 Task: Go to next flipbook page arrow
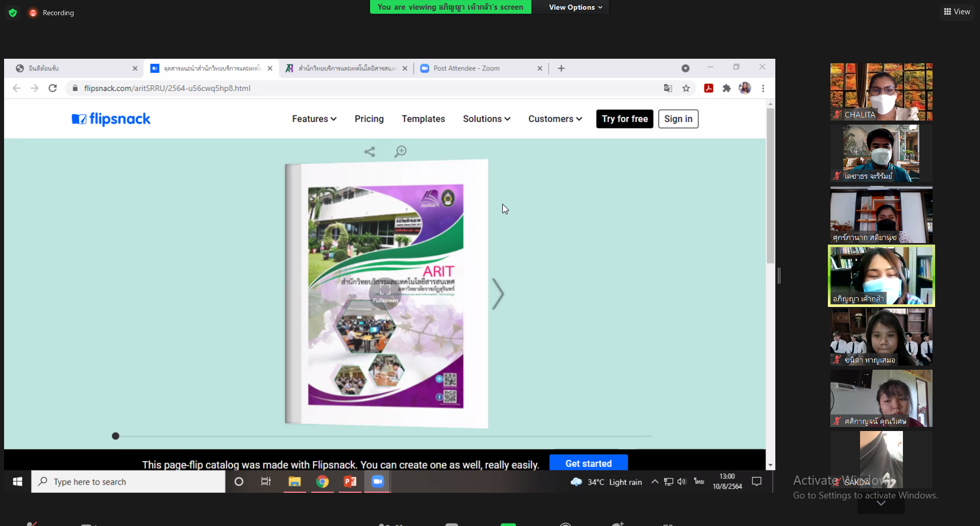coord(498,294)
